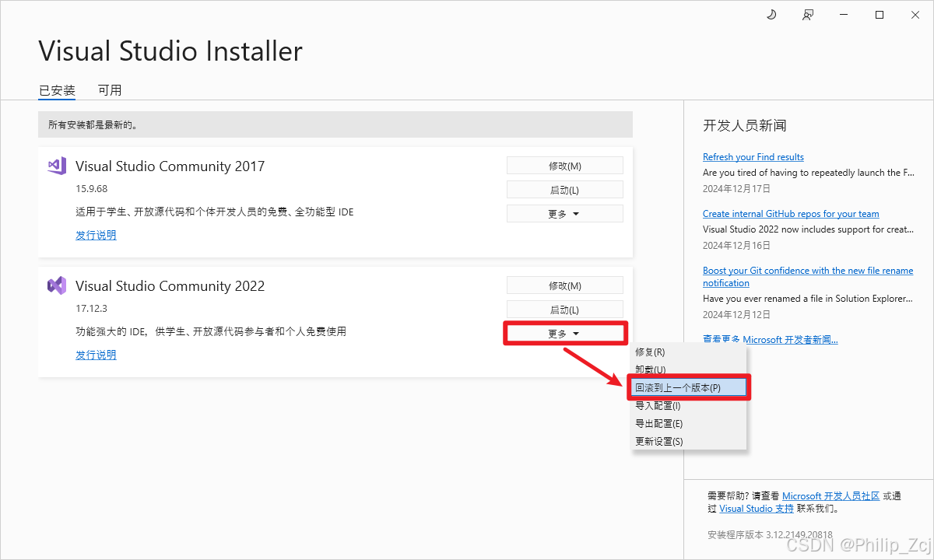The image size is (934, 560).
Task: Maximize the installer window
Action: point(880,15)
